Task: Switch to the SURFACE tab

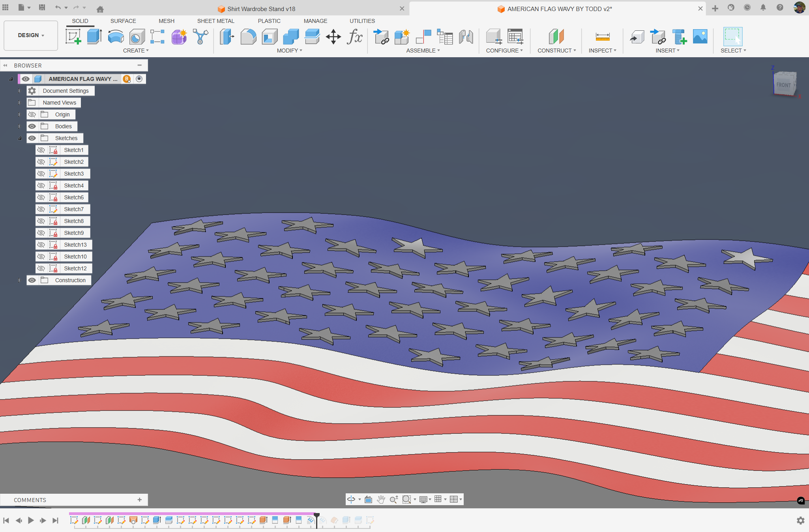Action: 123,21
